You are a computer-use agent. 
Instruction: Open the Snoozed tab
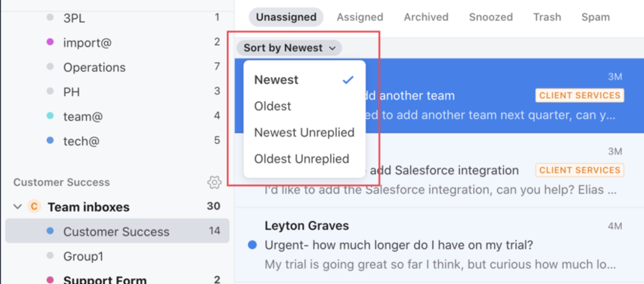490,17
